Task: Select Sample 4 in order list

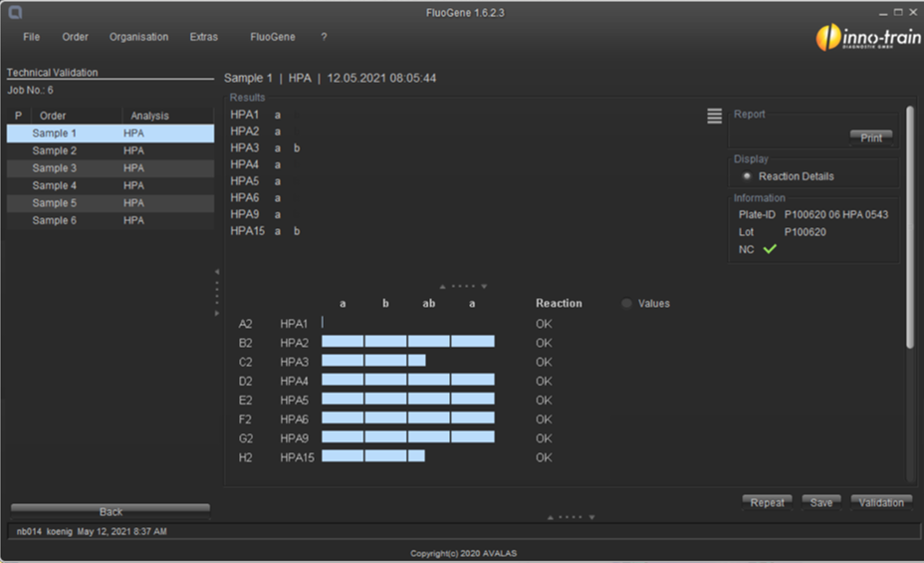Action: (111, 185)
